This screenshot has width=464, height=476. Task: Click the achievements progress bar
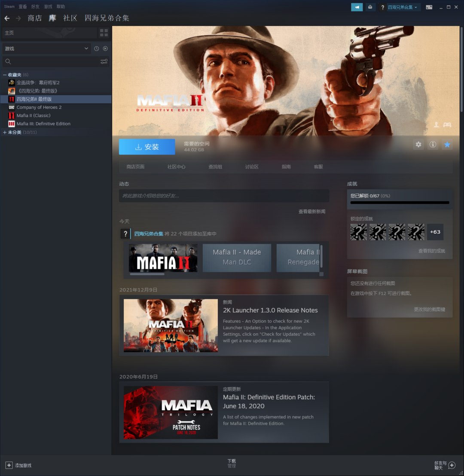click(400, 203)
